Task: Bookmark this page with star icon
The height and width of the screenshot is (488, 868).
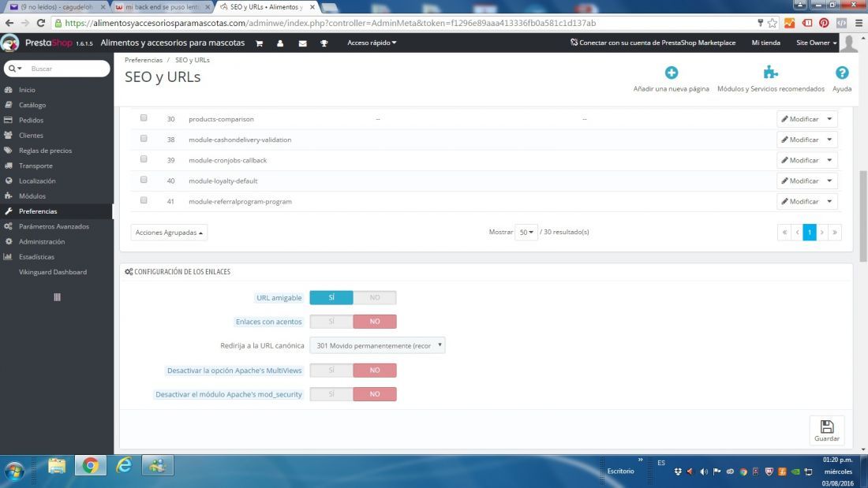Action: [773, 23]
